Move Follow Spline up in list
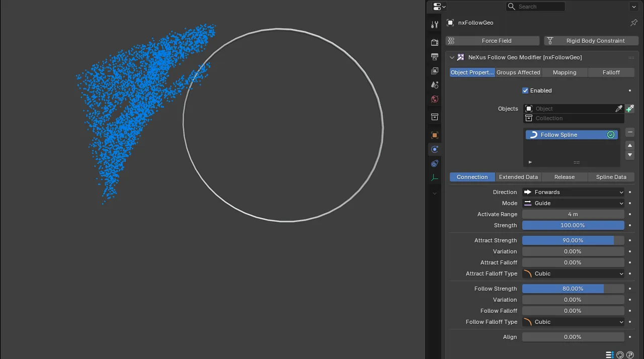The height and width of the screenshot is (359, 644). [x=630, y=145]
